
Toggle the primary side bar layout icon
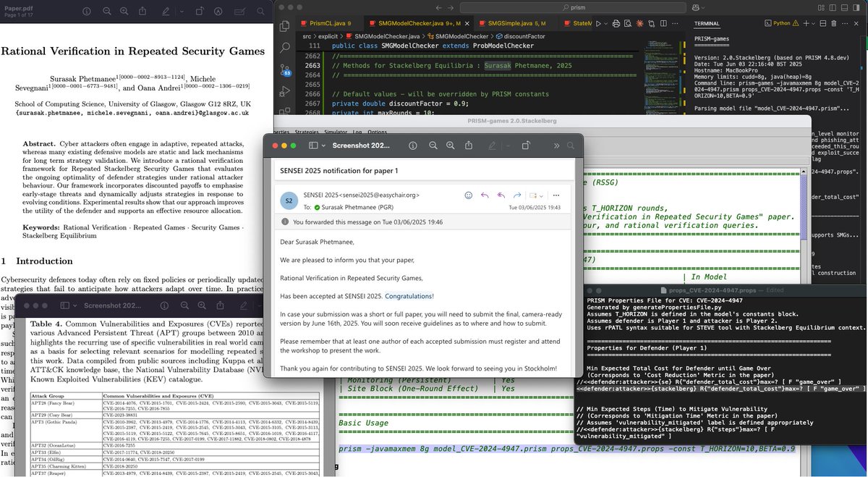tap(833, 7)
